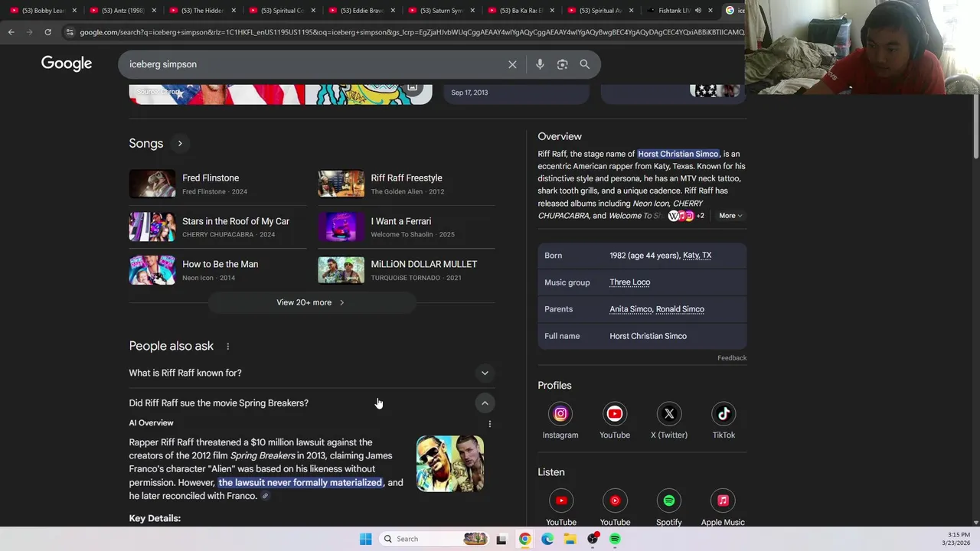This screenshot has width=980, height=551.
Task: Open Spotify from the taskbar
Action: (615, 539)
